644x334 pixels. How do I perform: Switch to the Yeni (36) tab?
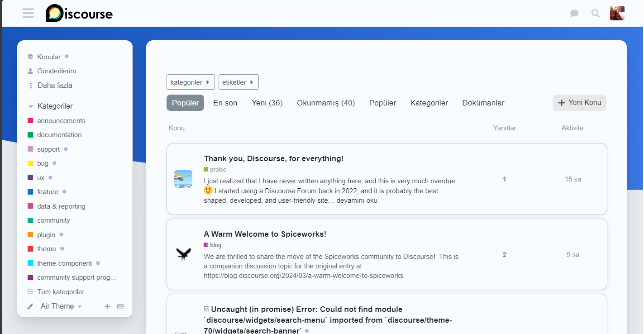pyautogui.click(x=267, y=103)
